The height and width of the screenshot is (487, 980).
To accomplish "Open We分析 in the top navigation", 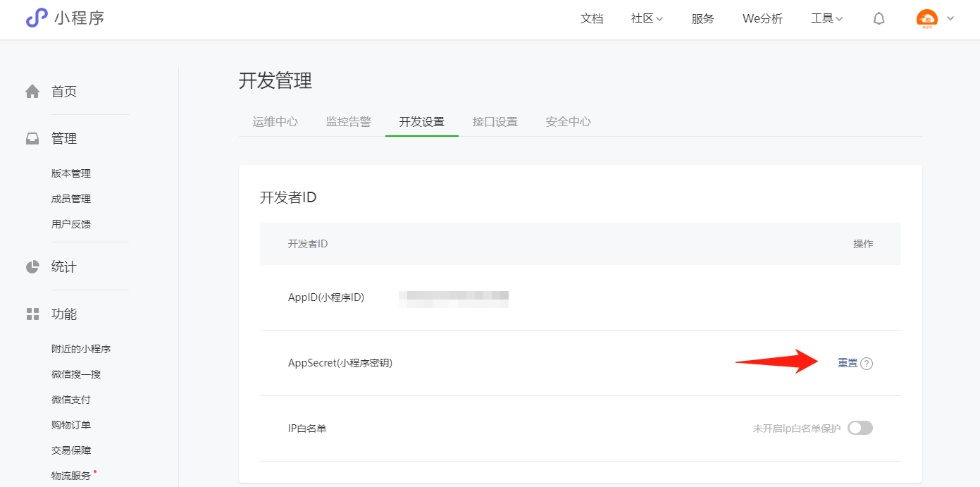I will coord(762,19).
